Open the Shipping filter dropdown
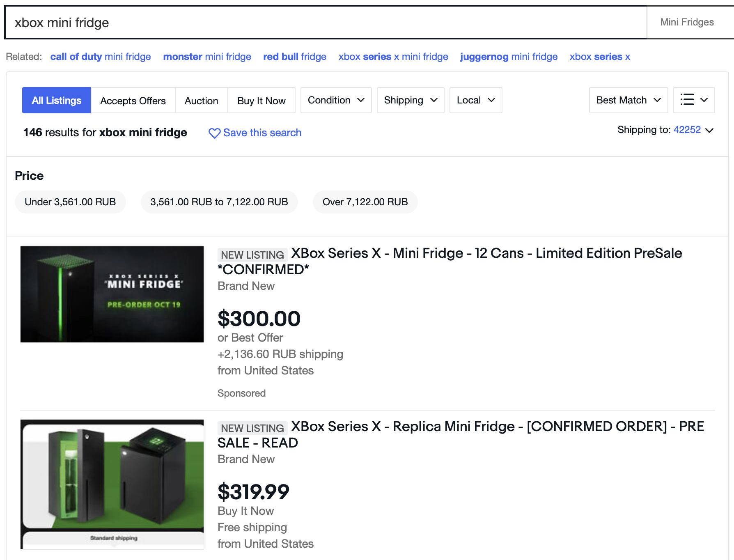Viewport: 734px width, 560px height. tap(410, 100)
